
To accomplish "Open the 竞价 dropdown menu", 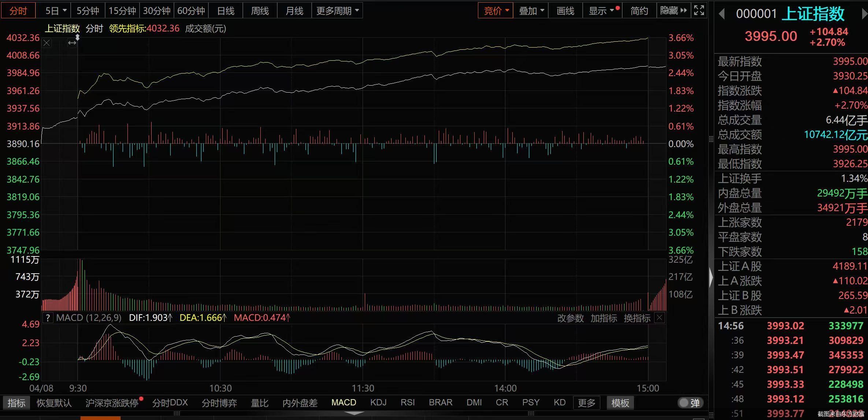I will 496,11.
